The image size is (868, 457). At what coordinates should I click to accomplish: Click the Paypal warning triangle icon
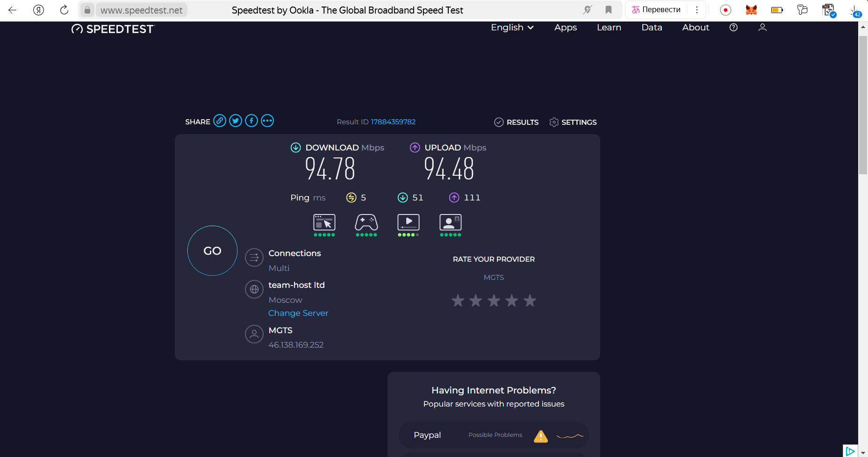(541, 436)
